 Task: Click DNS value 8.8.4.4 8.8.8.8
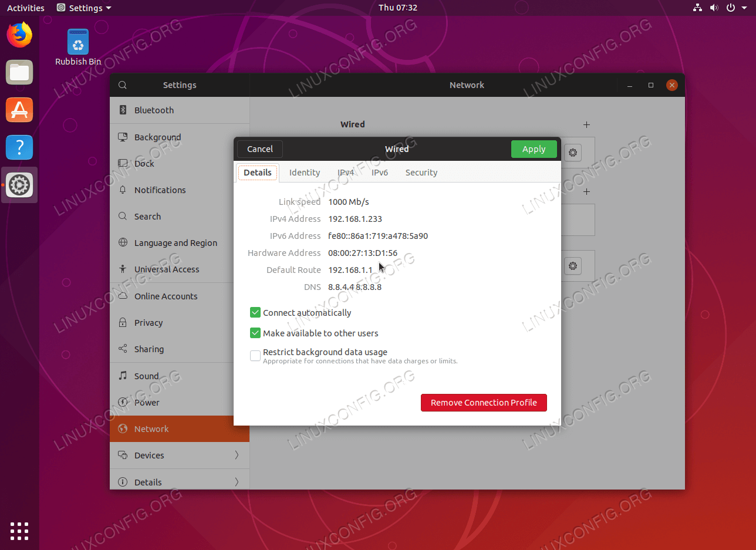click(x=355, y=287)
